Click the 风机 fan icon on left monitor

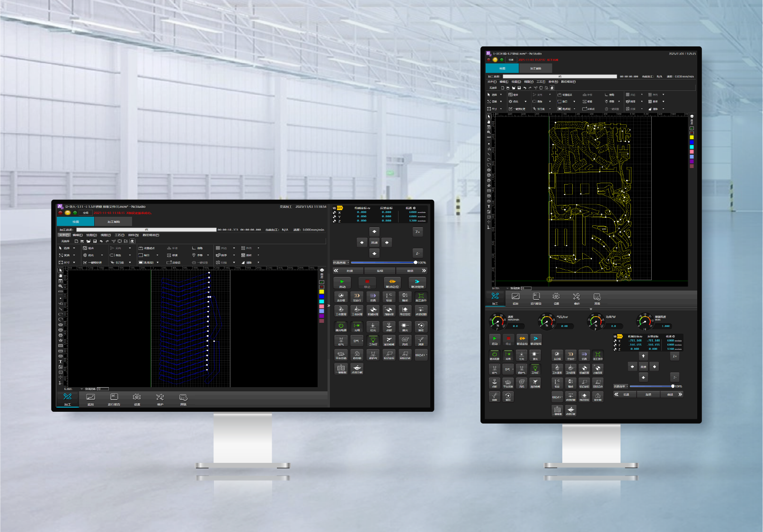click(405, 341)
